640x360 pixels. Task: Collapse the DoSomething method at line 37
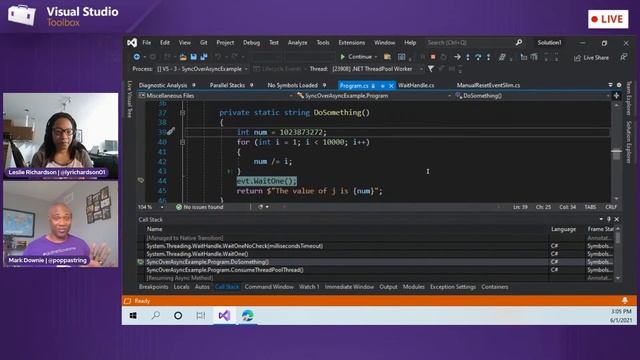[182, 113]
